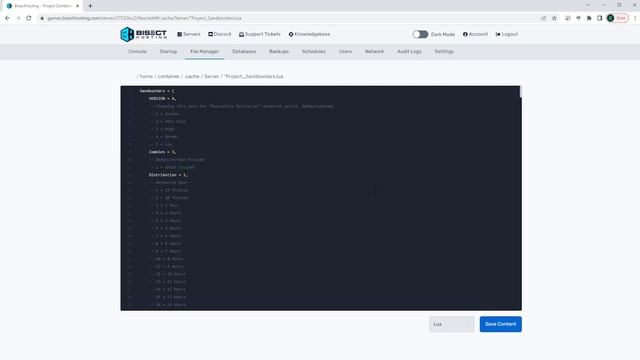Open the Audit Logs tab
Screen dimensions: 640x360
click(409, 51)
